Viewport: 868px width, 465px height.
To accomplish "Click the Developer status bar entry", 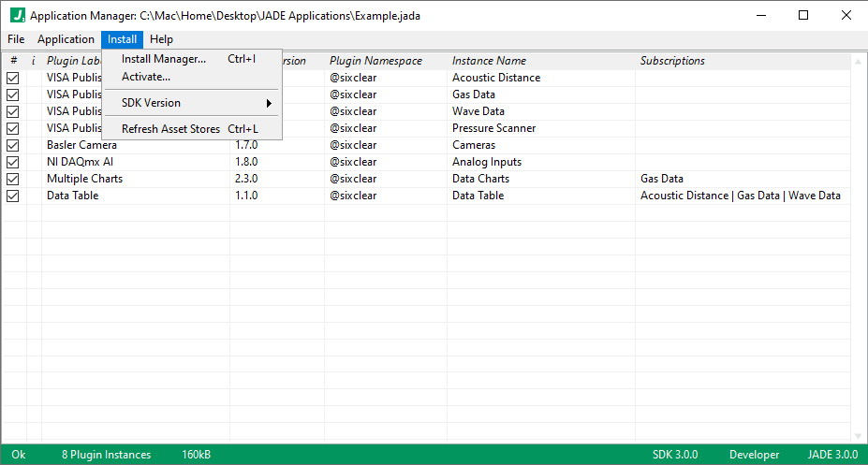I will coord(754,455).
